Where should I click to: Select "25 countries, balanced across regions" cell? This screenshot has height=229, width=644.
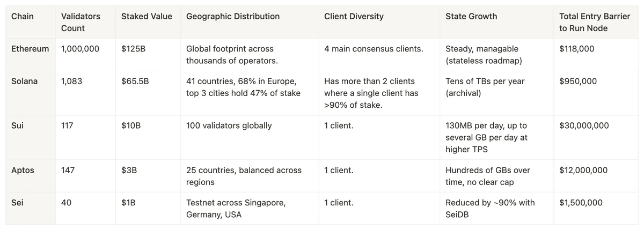point(244,176)
